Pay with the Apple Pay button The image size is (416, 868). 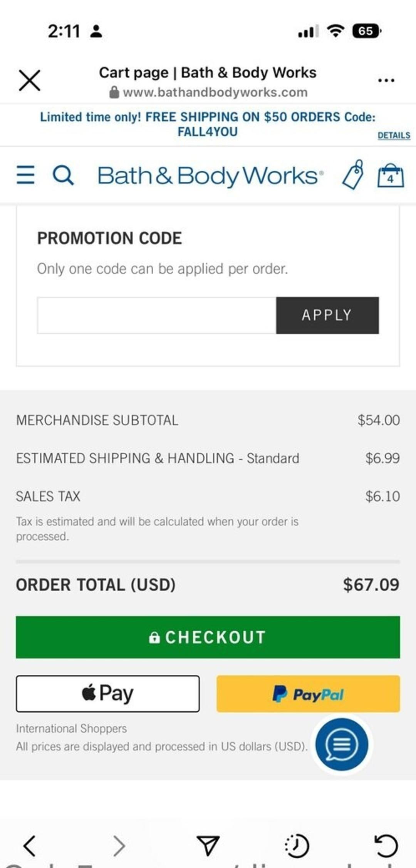(107, 694)
